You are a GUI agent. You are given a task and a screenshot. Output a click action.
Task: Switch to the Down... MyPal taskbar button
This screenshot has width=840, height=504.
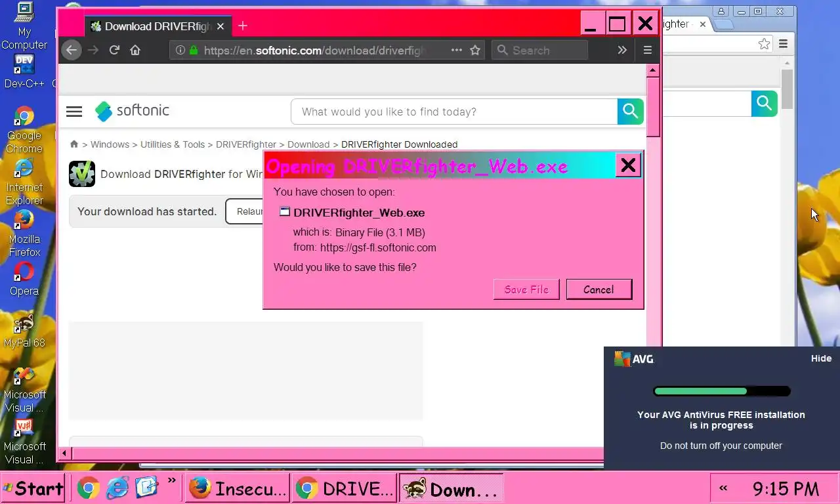point(451,488)
